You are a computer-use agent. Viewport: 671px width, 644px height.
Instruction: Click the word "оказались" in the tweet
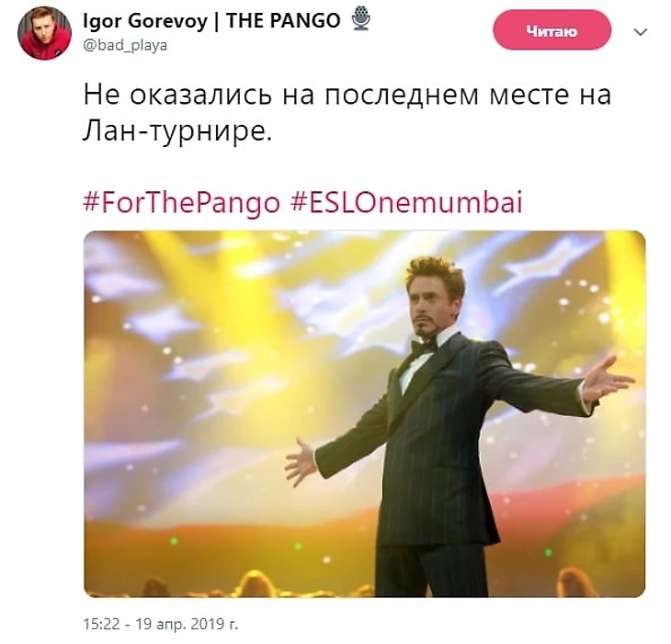(x=200, y=95)
